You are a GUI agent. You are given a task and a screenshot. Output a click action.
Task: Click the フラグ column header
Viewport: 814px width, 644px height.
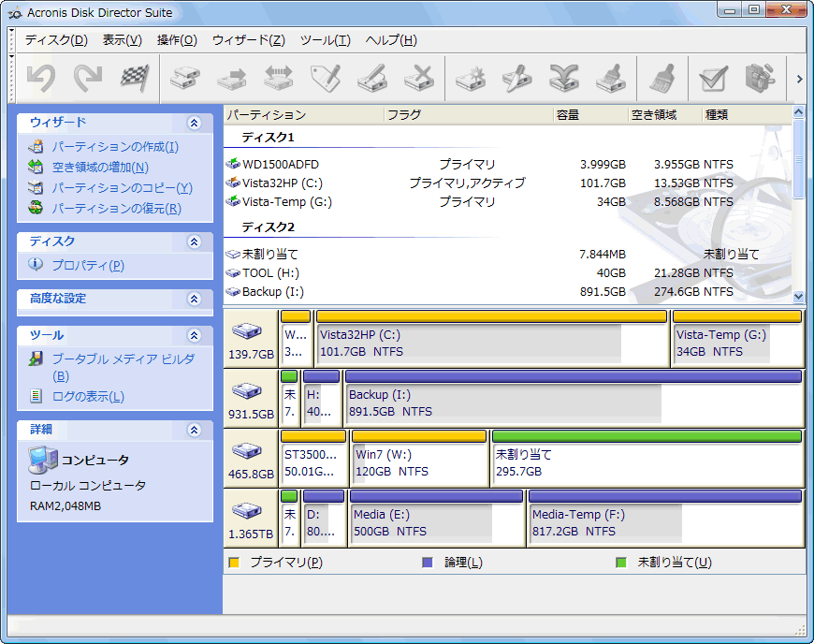coord(470,115)
